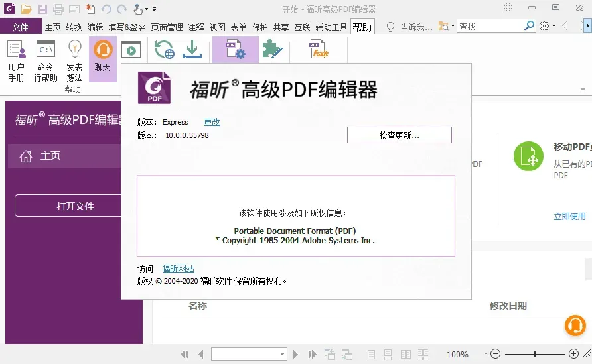Click the download install update icon
Image resolution: width=592 pixels, height=364 pixels.
coord(192,50)
